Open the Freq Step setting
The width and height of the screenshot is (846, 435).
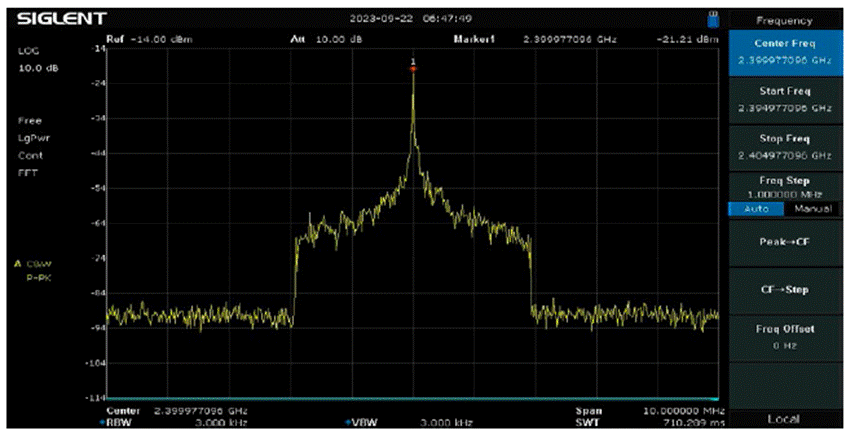[784, 186]
